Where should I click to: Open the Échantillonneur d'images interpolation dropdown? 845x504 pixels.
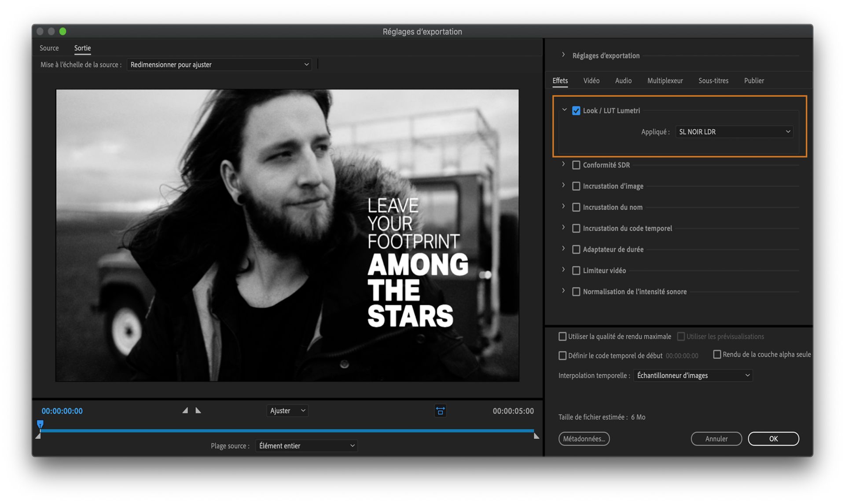(693, 376)
